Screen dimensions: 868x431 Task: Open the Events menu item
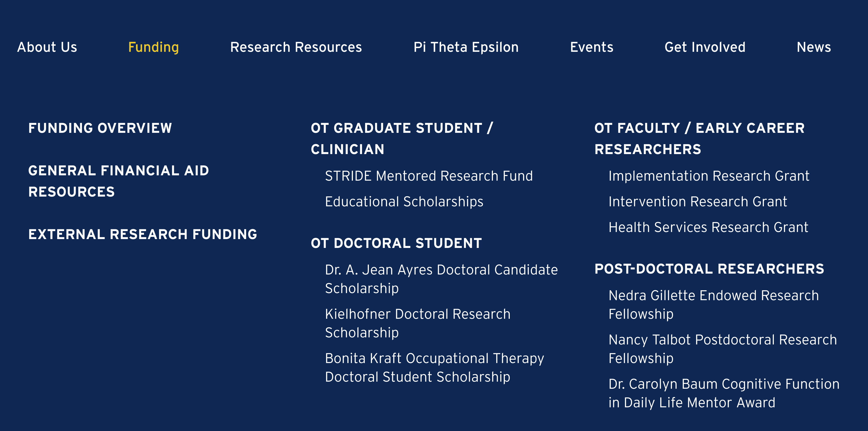coord(592,47)
